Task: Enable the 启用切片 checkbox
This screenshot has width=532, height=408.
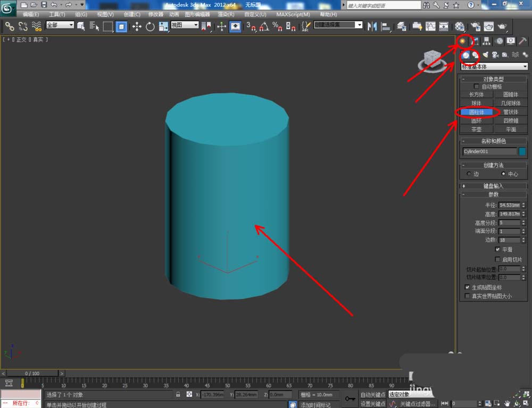Action: click(x=497, y=259)
